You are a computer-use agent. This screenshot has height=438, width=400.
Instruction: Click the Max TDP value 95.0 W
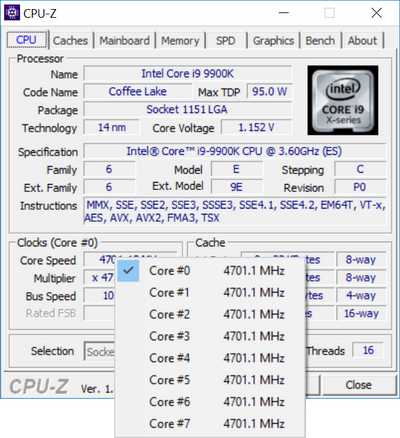pyautogui.click(x=269, y=92)
